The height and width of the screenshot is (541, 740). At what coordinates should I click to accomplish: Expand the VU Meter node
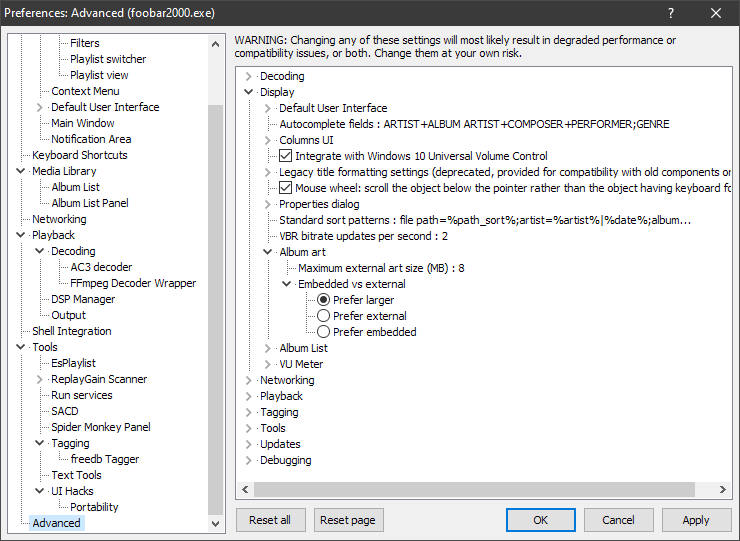pos(268,364)
